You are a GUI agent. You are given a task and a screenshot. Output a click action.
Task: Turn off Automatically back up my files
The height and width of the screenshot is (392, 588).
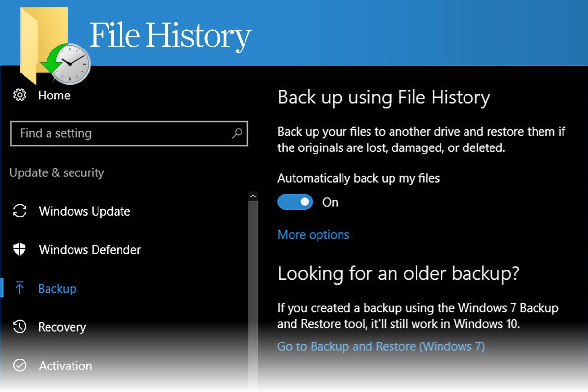(x=295, y=202)
